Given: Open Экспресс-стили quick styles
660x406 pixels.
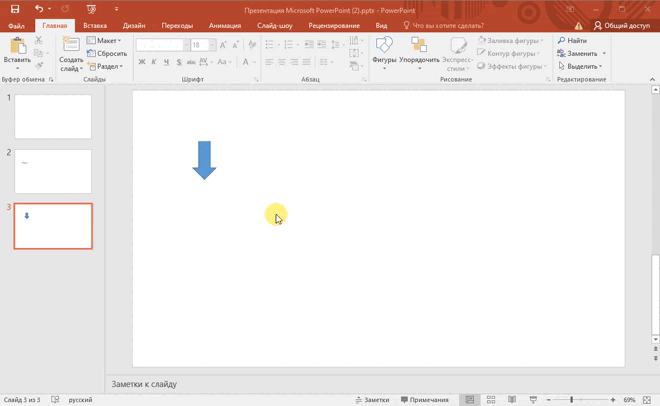Looking at the screenshot, I should [x=457, y=53].
